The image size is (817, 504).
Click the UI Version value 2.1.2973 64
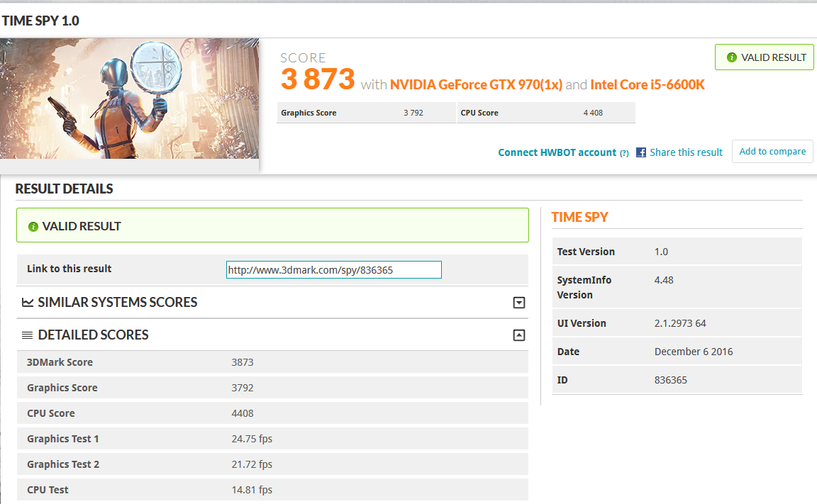[680, 323]
